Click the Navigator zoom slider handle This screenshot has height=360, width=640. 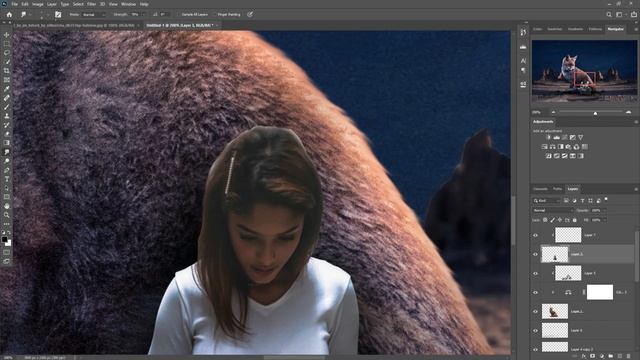tap(595, 113)
